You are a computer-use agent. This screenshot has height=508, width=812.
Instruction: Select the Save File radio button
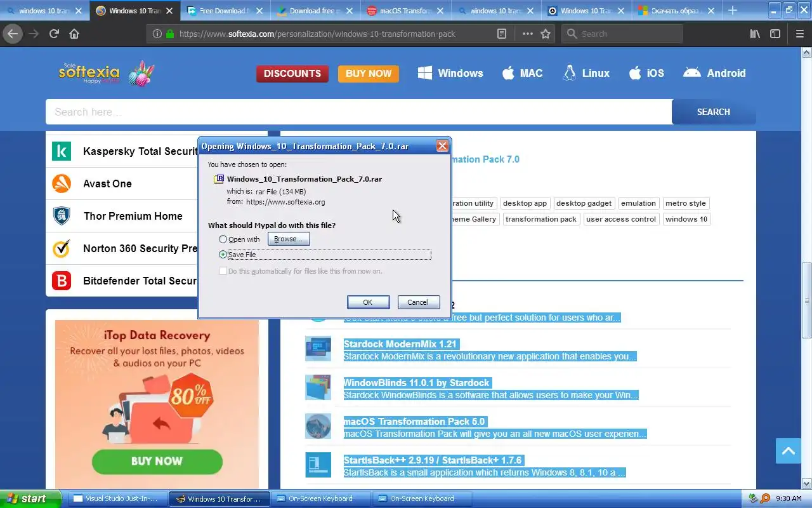point(223,255)
